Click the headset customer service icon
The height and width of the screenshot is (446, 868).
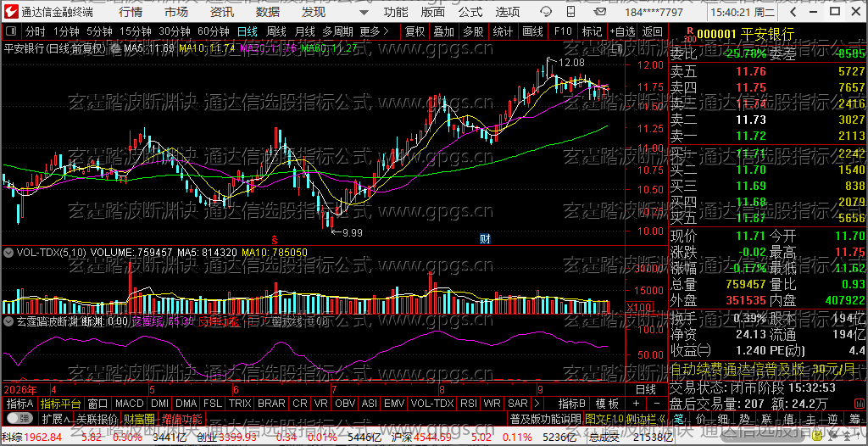point(546,12)
